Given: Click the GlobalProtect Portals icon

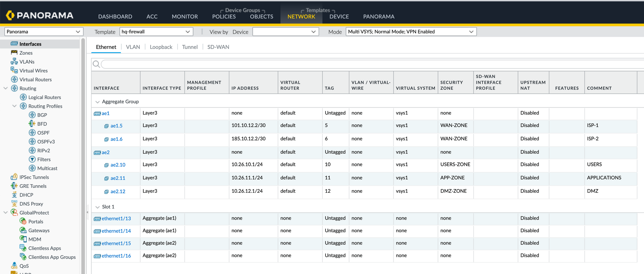Looking at the screenshot, I should coord(23,221).
